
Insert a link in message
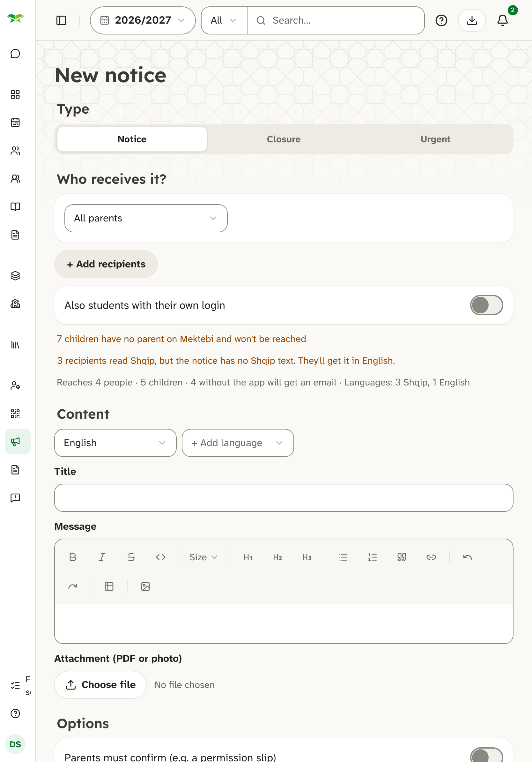point(431,557)
